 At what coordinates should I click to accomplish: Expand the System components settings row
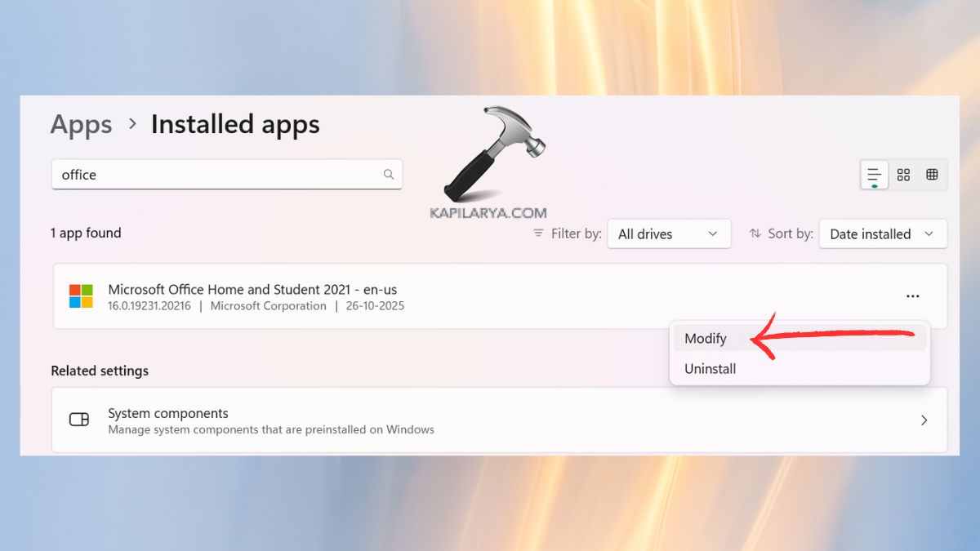(924, 419)
